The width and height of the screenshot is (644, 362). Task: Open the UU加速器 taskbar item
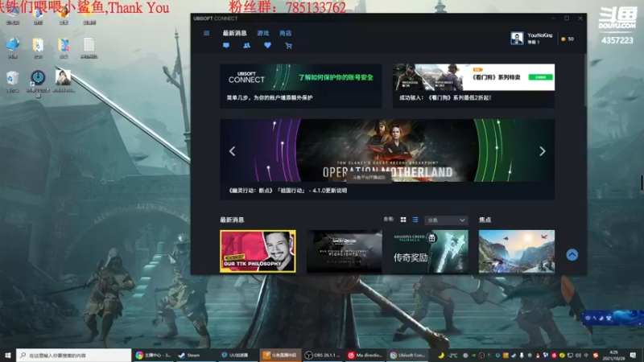pos(238,355)
